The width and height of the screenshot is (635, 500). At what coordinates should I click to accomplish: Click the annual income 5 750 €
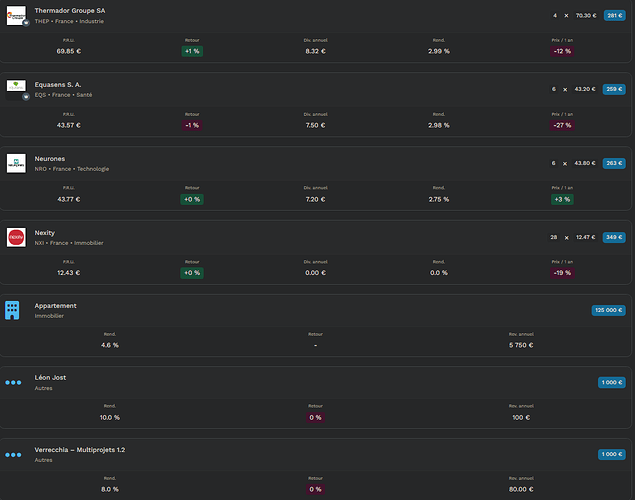[x=521, y=345]
